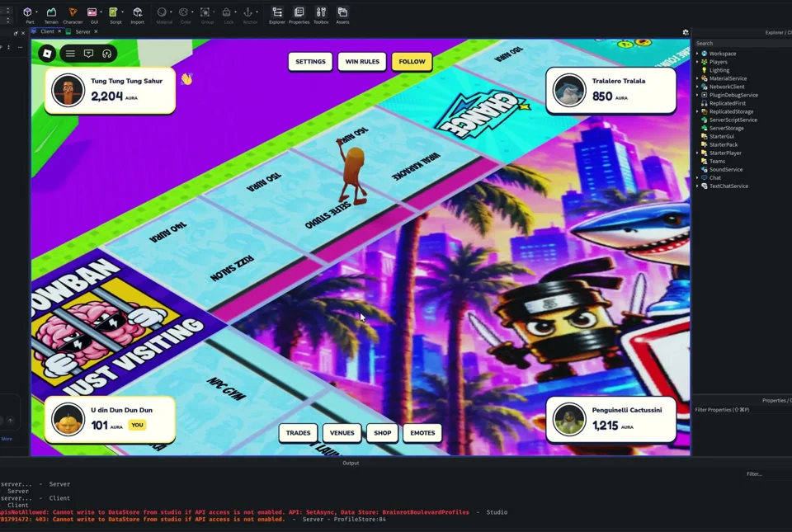Image resolution: width=792 pixels, height=532 pixels.
Task: Open the in-game chat icon
Action: point(88,54)
